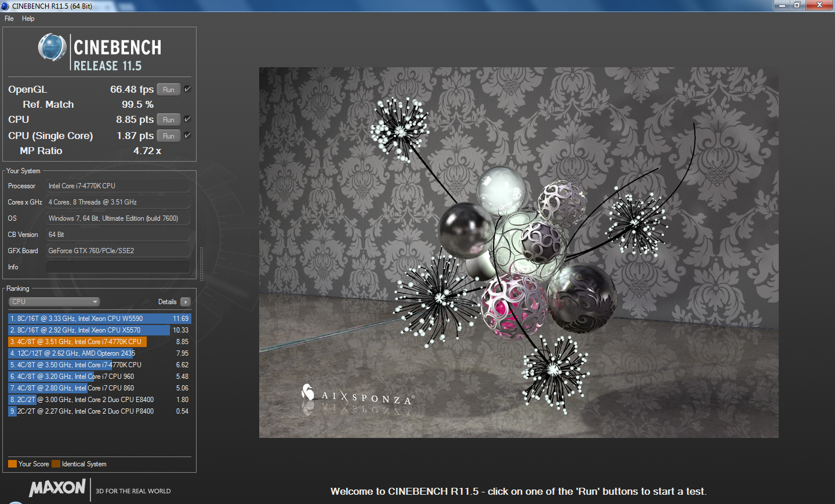Select ranking row i7-4770K at 3.51 GHz
Viewport: 835px width, 504px height.
(x=99, y=342)
